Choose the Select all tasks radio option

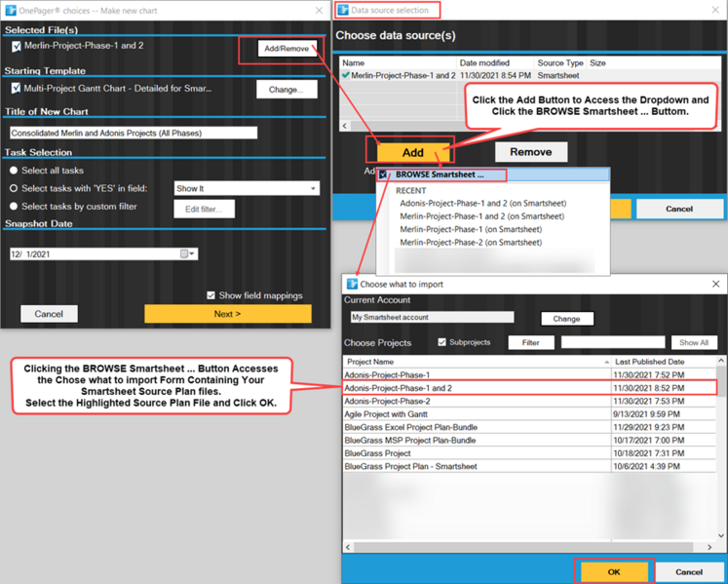14,171
